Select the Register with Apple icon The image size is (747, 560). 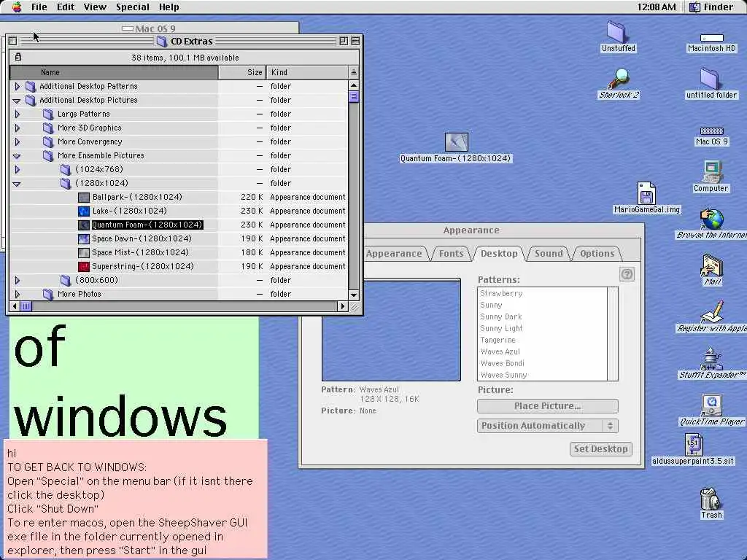click(x=712, y=312)
